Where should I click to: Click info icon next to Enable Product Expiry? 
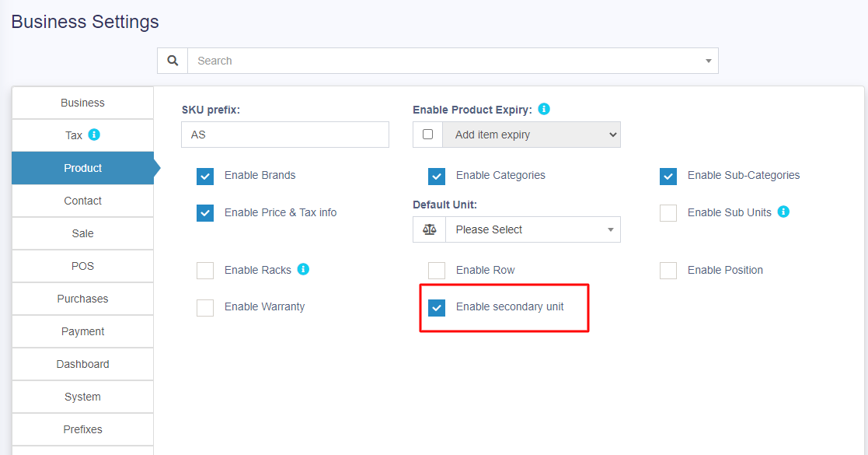[x=544, y=109]
